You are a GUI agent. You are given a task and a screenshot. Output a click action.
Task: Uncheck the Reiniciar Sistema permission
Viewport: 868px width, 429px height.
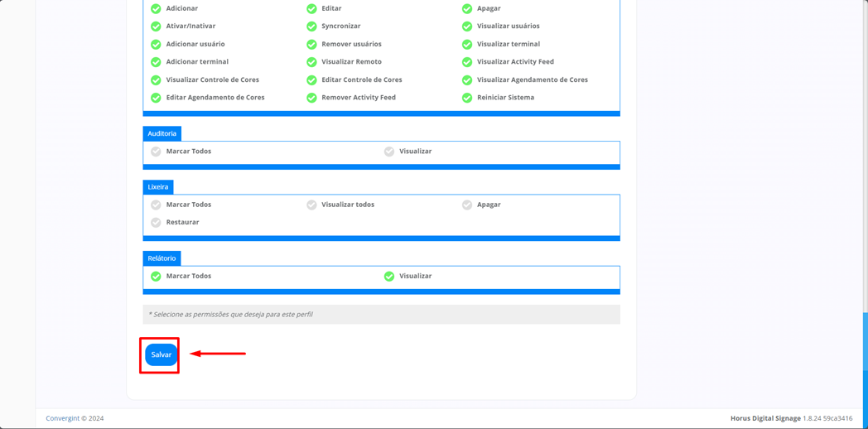(x=467, y=98)
